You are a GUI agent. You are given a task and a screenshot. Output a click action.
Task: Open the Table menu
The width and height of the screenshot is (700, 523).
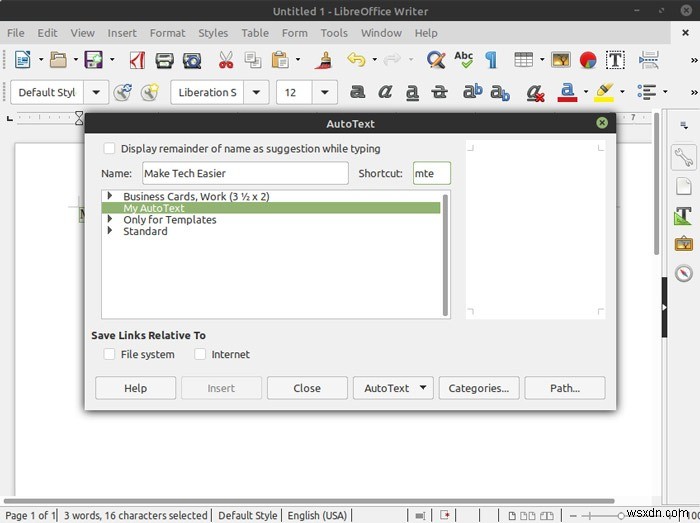pos(255,33)
